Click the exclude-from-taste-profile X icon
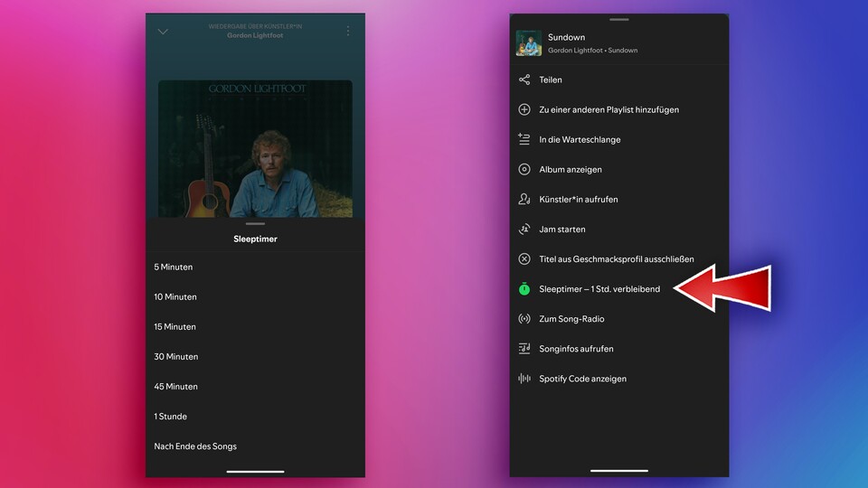Screen dimensions: 868x488 [524, 259]
